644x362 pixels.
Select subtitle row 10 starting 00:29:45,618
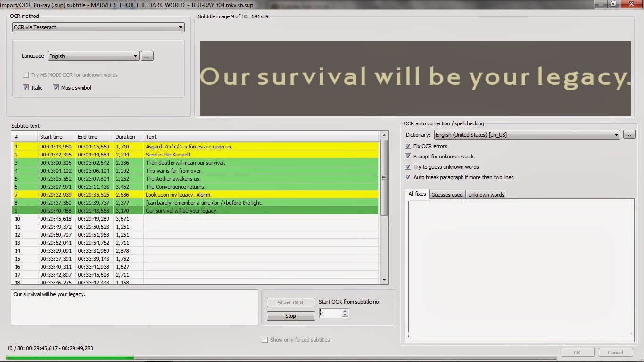pyautogui.click(x=195, y=219)
